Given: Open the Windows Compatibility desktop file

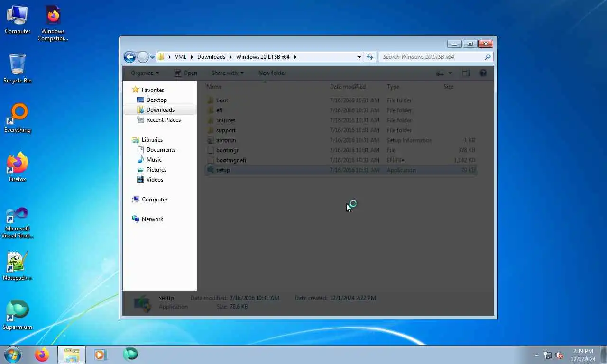Looking at the screenshot, I should 53,24.
